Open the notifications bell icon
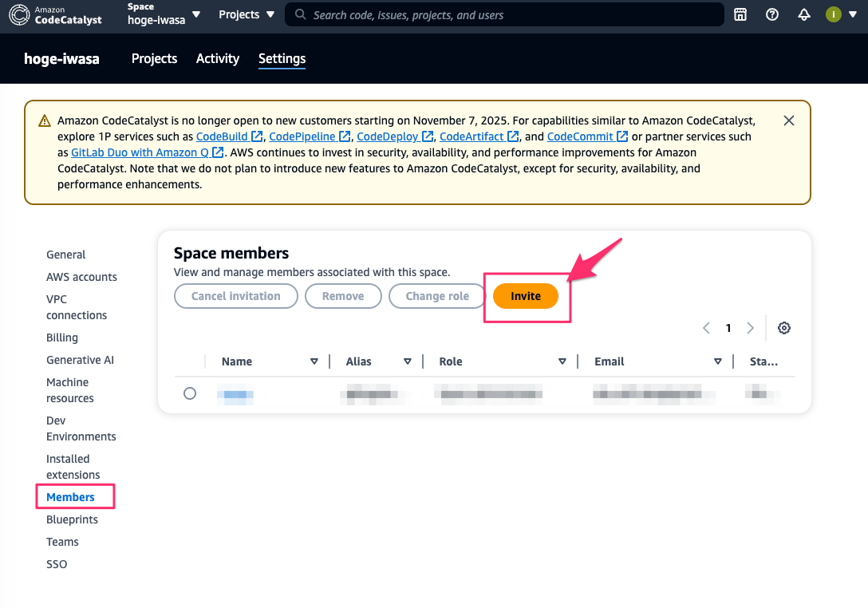Image resolution: width=868 pixels, height=608 pixels. [804, 14]
